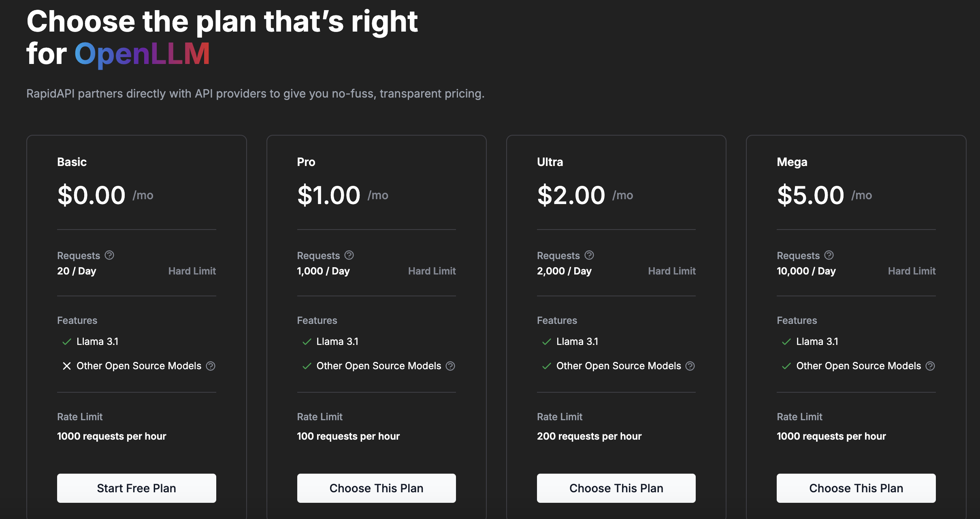
Task: Select Choose This Plan under Mega
Action: coord(856,488)
